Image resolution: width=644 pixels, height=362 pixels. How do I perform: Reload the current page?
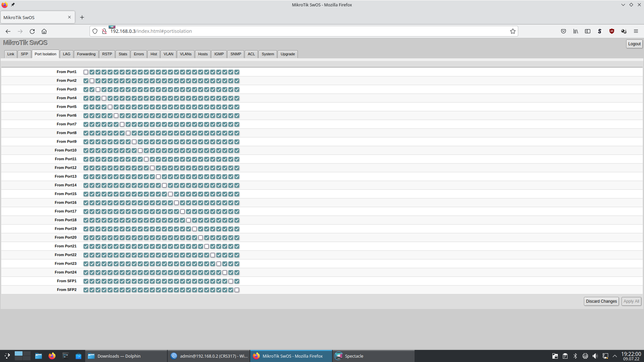[x=32, y=31]
